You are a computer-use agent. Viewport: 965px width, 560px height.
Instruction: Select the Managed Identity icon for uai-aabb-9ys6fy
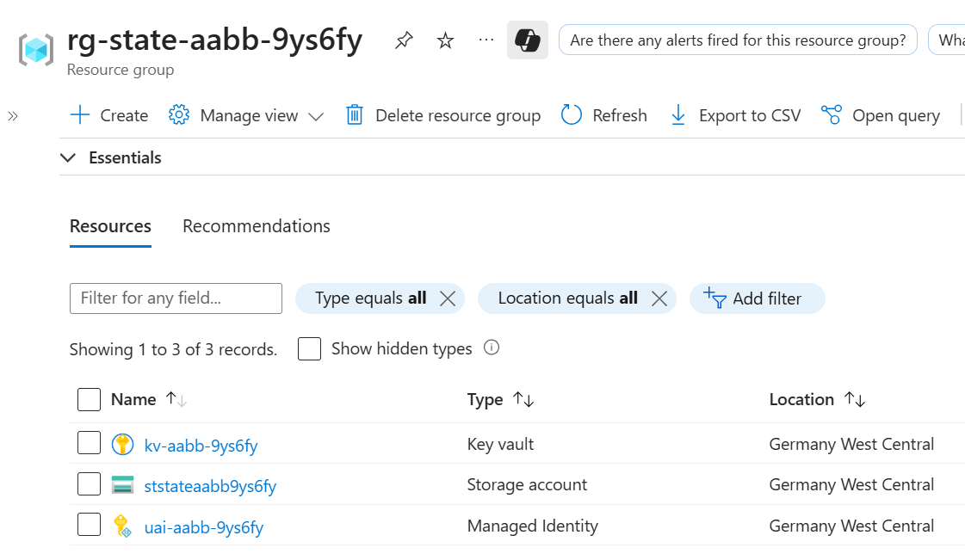tap(122, 525)
